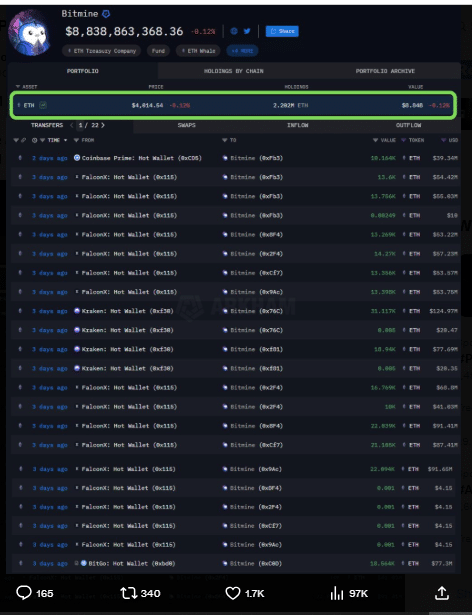Switch to Portfolio Archive tab
472x615 pixels.
coord(385,71)
